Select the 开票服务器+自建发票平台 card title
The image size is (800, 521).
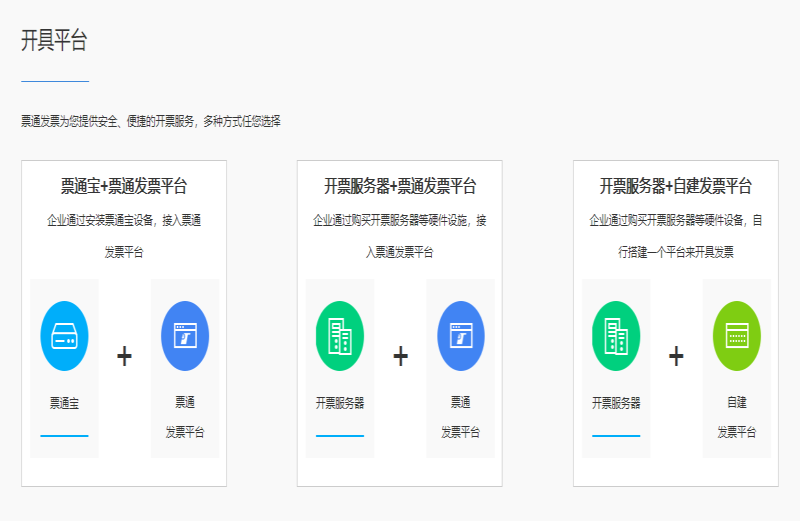click(676, 186)
